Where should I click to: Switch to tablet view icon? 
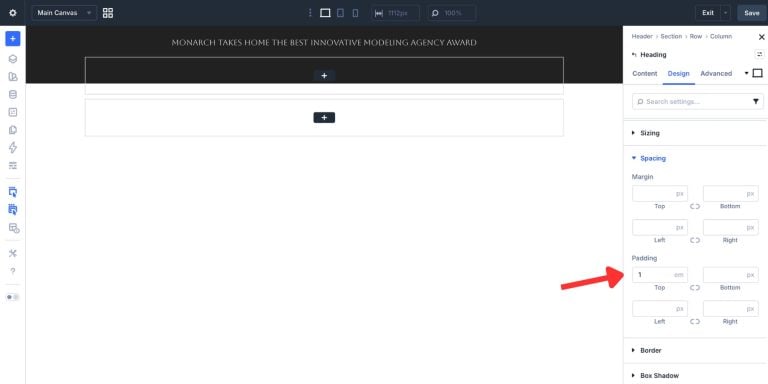[340, 13]
